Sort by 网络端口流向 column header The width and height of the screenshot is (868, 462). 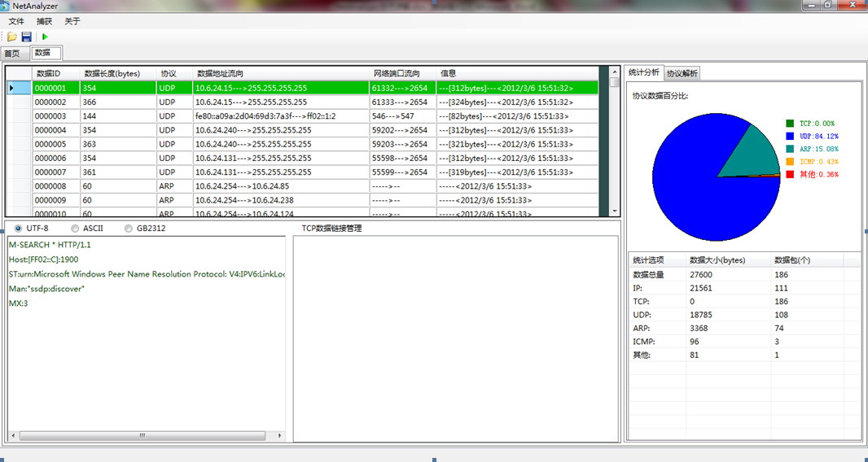point(402,73)
